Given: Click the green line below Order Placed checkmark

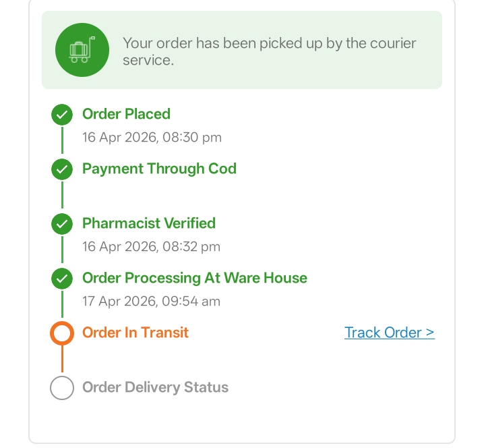Looking at the screenshot, I should pos(62,141).
